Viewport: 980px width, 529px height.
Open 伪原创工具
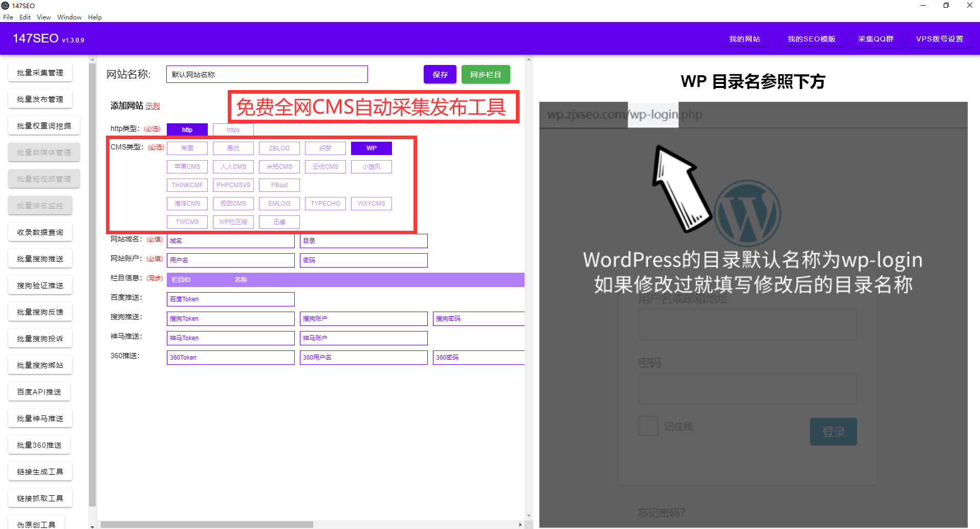(x=36, y=523)
